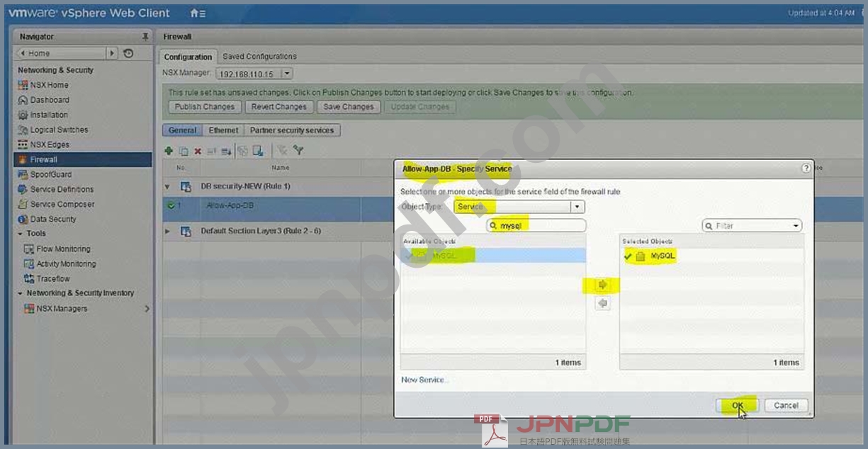Move the rule up
The height and width of the screenshot is (449, 868).
pos(212,151)
